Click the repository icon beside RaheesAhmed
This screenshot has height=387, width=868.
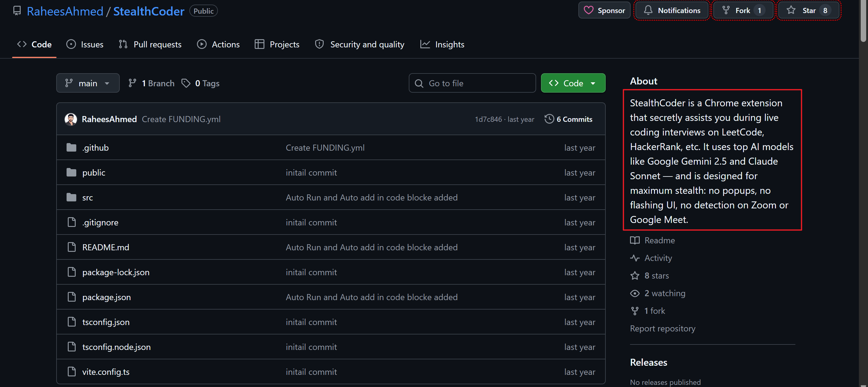(x=17, y=11)
